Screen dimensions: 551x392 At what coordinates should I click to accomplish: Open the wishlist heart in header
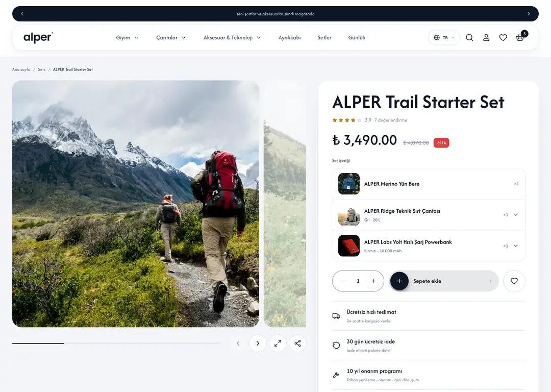click(x=503, y=38)
